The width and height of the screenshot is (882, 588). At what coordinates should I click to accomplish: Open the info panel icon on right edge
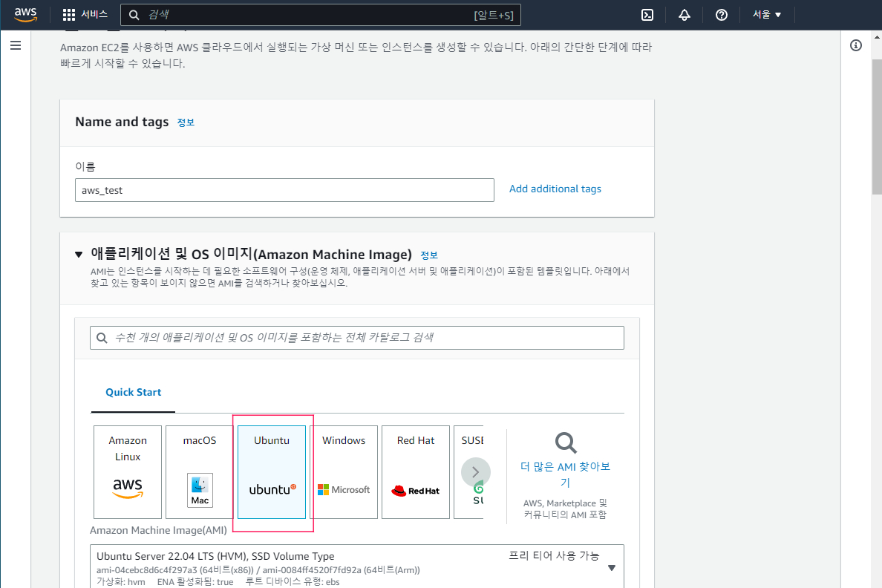855,45
